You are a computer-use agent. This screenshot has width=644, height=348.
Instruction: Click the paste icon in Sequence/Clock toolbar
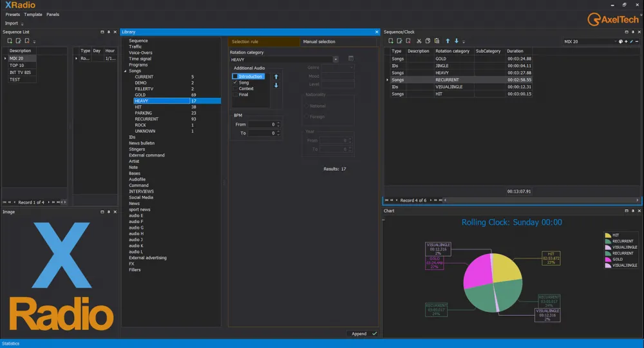point(436,41)
